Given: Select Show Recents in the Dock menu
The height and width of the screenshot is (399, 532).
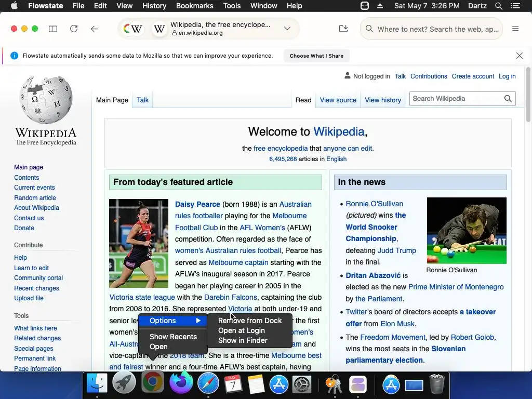Looking at the screenshot, I should coord(173,337).
